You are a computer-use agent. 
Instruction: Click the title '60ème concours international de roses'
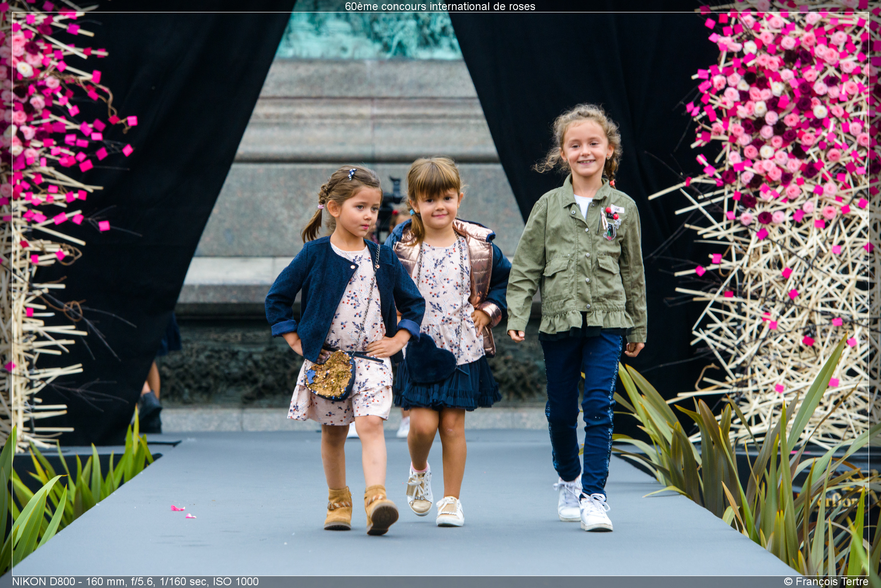click(x=440, y=6)
